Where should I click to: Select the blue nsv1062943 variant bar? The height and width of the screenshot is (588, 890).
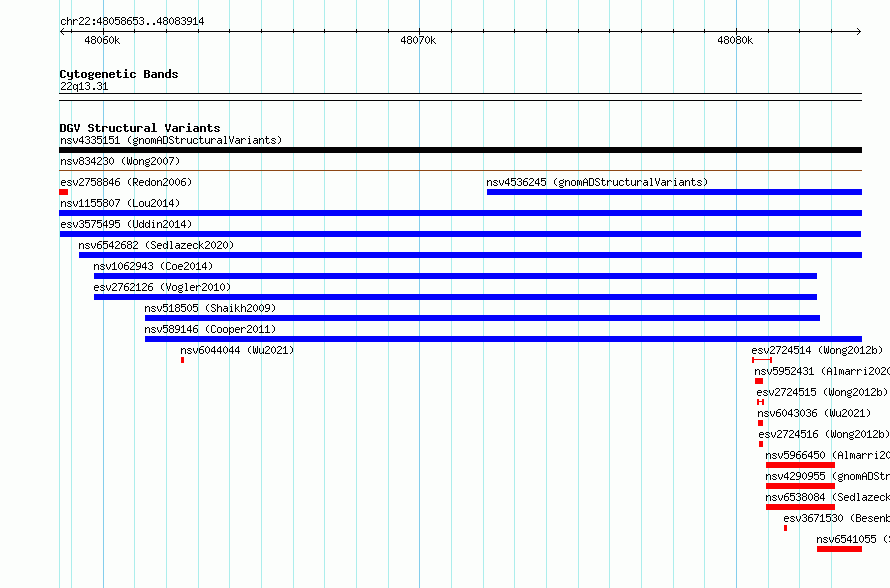coord(455,276)
